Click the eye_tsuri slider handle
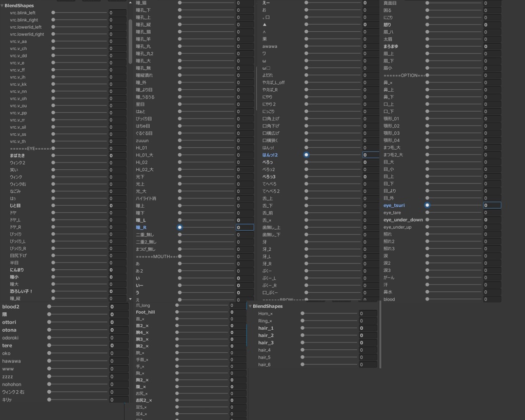Image resolution: width=525 pixels, height=420 pixels. (x=427, y=205)
